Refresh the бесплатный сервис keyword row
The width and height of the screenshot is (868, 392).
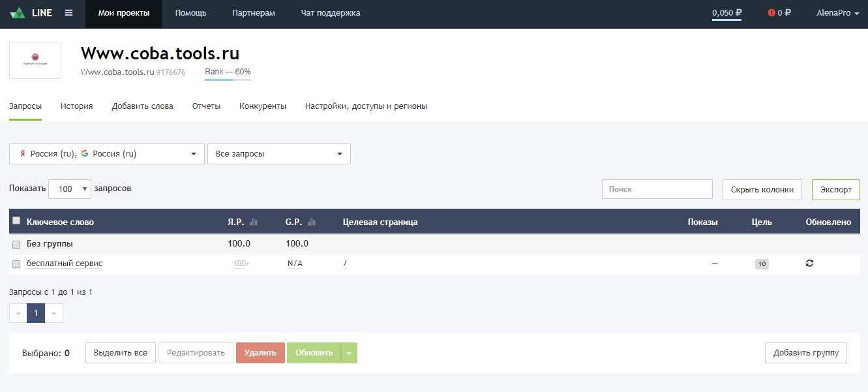(809, 263)
